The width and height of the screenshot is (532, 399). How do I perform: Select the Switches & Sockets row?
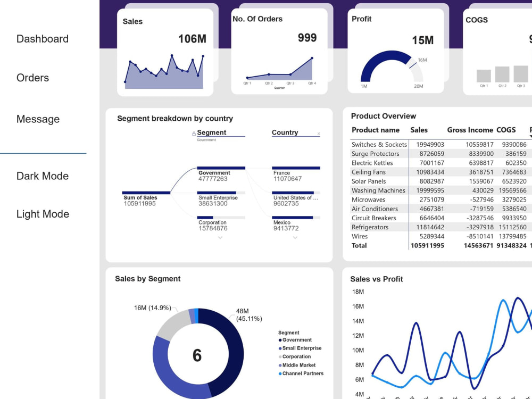(441, 145)
